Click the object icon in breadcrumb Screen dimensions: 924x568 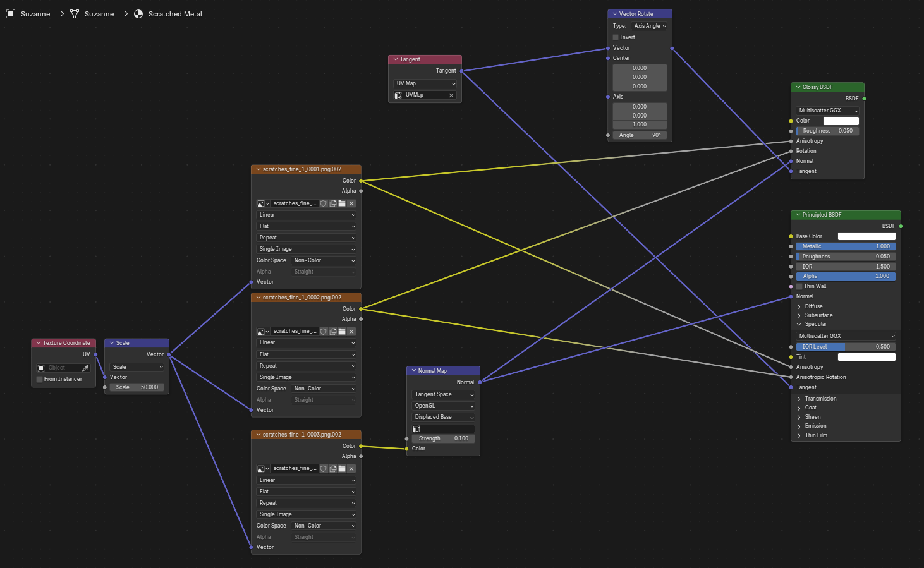11,14
